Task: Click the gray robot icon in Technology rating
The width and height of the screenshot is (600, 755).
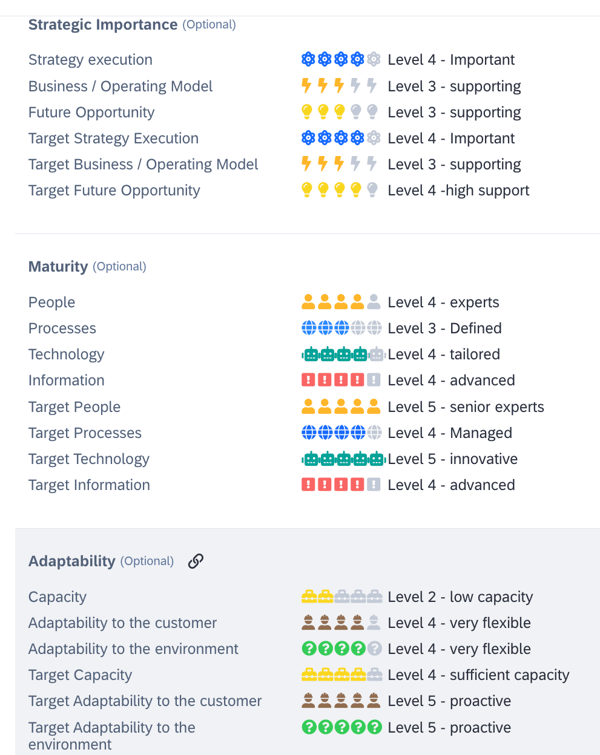Action: tap(376, 354)
